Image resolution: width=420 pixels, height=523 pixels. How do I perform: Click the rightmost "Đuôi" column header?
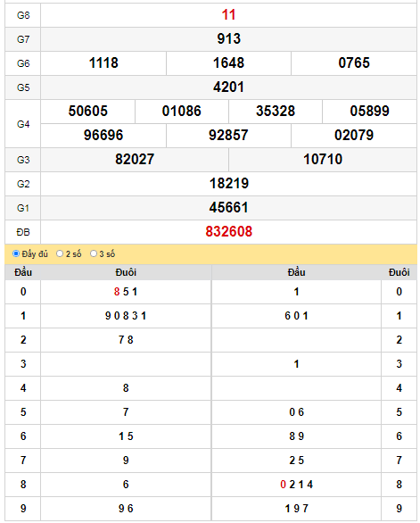click(399, 272)
